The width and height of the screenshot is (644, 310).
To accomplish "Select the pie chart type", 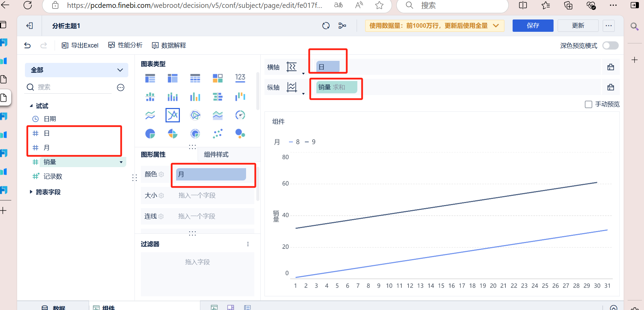I will 150,134.
